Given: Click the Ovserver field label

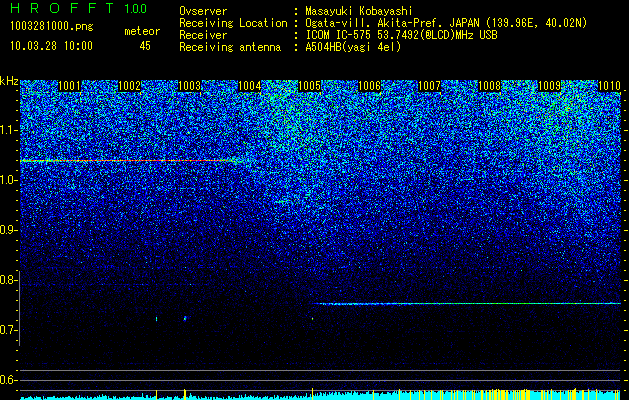Looking at the screenshot, I should pyautogui.click(x=203, y=11).
